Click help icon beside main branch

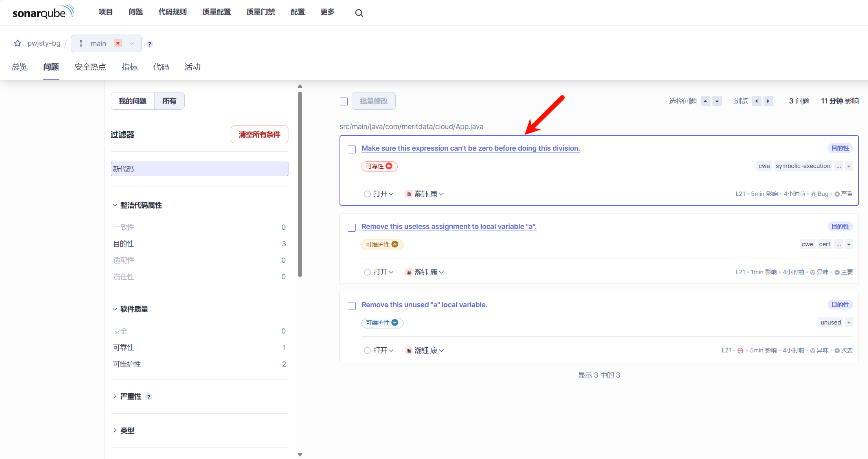click(x=149, y=44)
